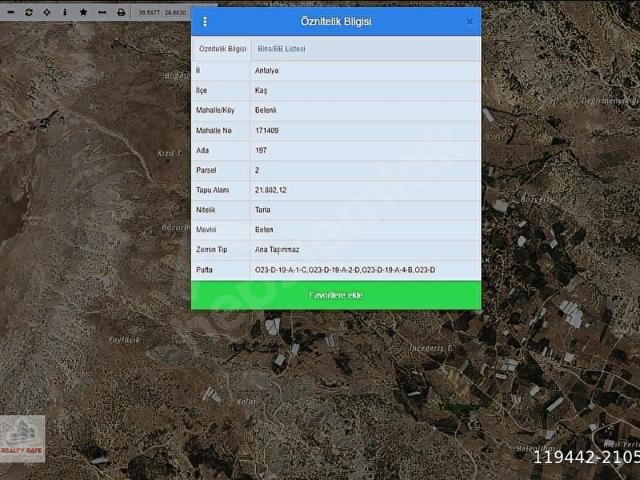Click the 'Zemin Tip' row label
The height and width of the screenshot is (480, 640).
(211, 250)
